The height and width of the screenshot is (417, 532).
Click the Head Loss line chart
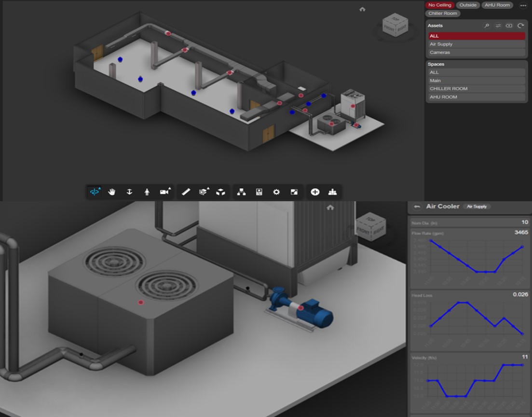[x=477, y=318]
